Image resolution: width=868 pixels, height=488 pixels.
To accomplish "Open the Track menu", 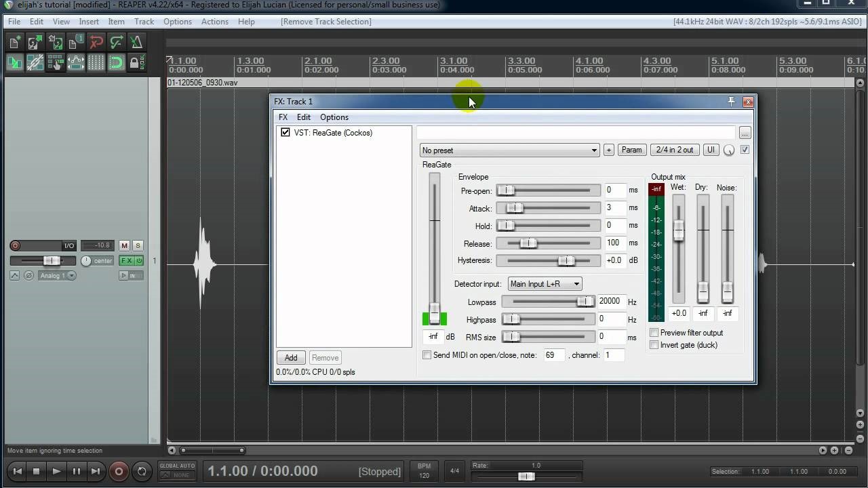I will click(144, 22).
